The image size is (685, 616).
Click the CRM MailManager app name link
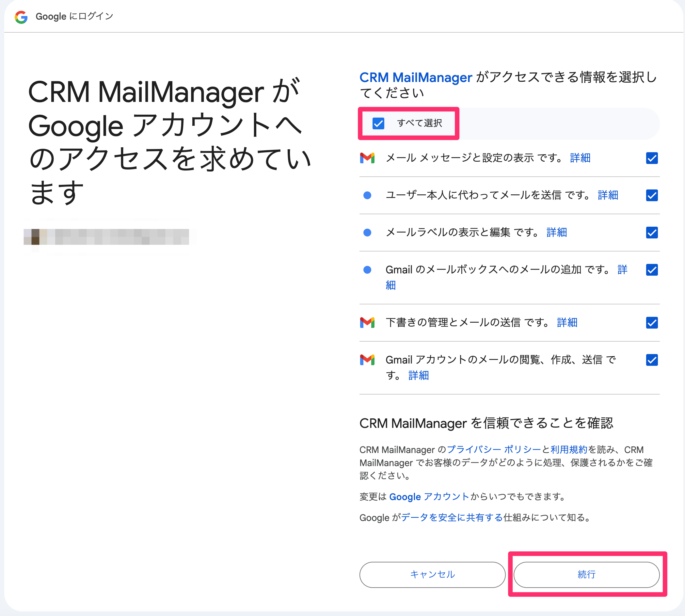pos(416,77)
